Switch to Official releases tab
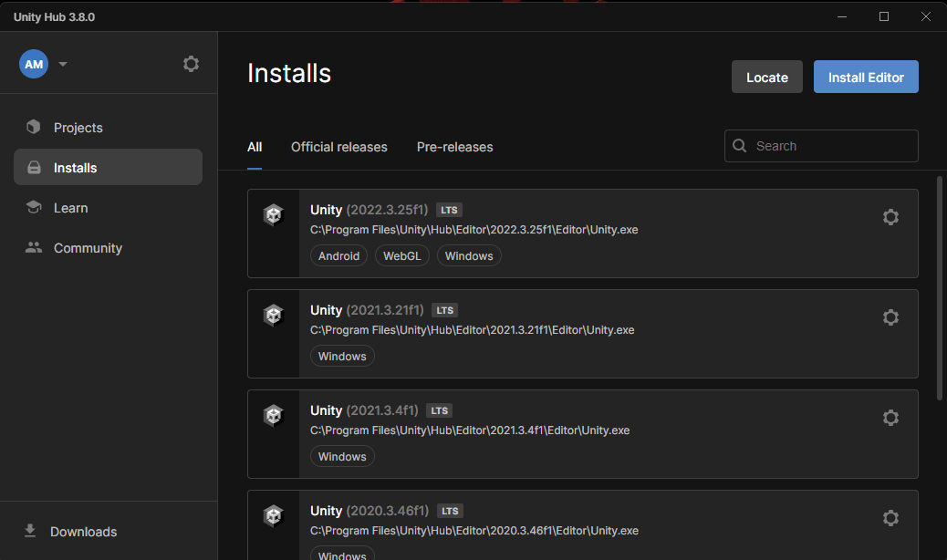This screenshot has height=560, width=947. pos(338,147)
